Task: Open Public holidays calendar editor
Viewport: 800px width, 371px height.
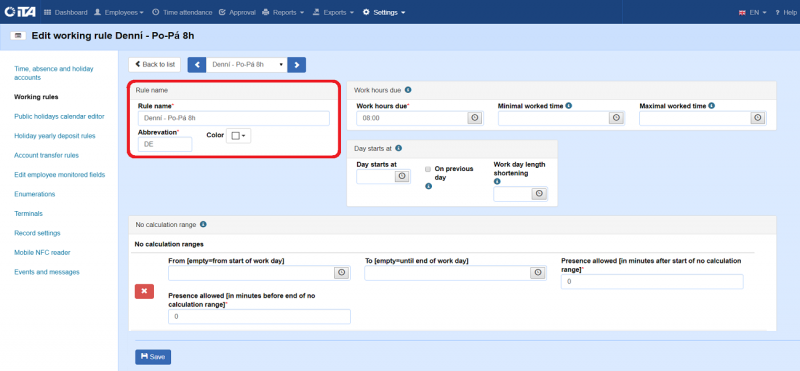Action: tap(59, 116)
